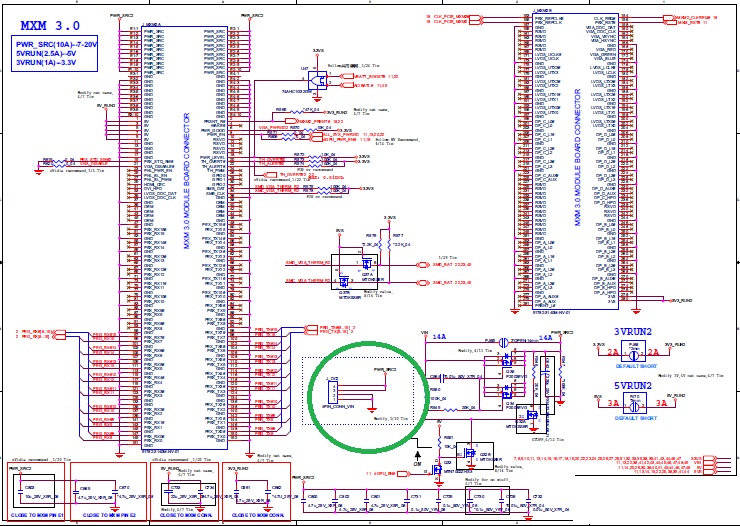The height and width of the screenshot is (526, 740).
Task: Click the "5VRUN2" heading
Action: [632, 385]
